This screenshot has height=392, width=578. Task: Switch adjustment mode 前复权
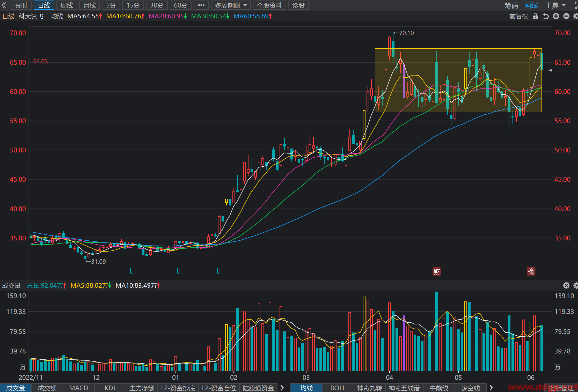pyautogui.click(x=518, y=16)
